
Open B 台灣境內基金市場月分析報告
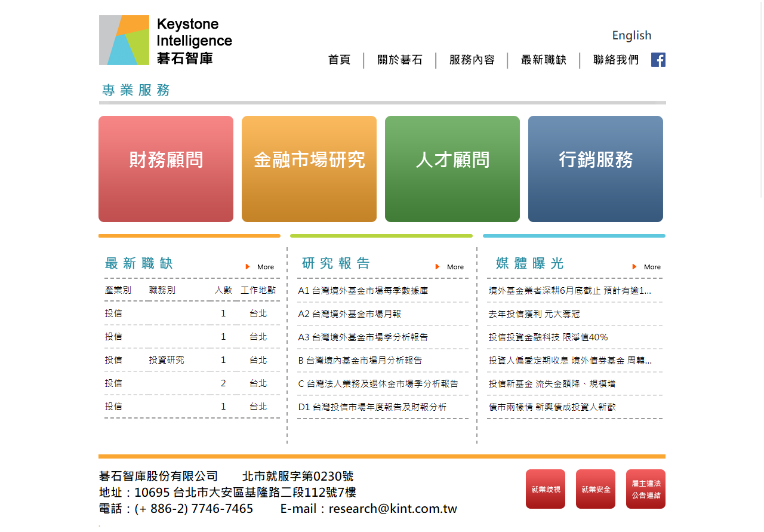point(360,361)
